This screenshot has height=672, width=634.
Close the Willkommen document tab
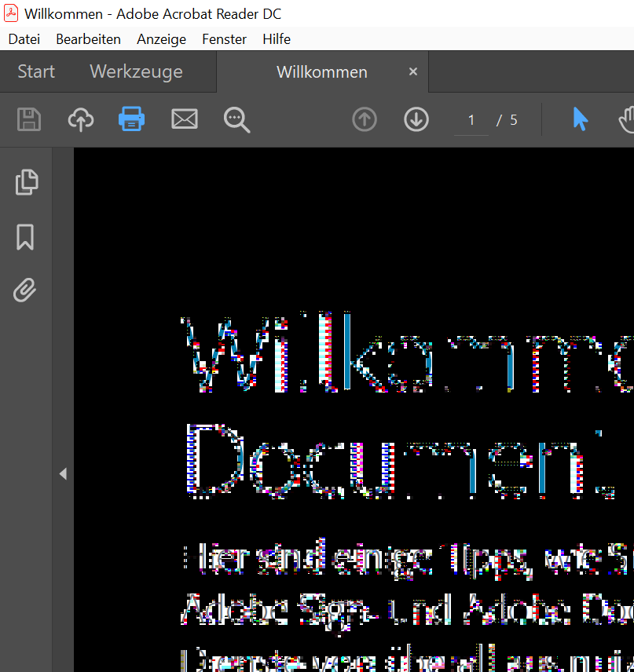412,71
